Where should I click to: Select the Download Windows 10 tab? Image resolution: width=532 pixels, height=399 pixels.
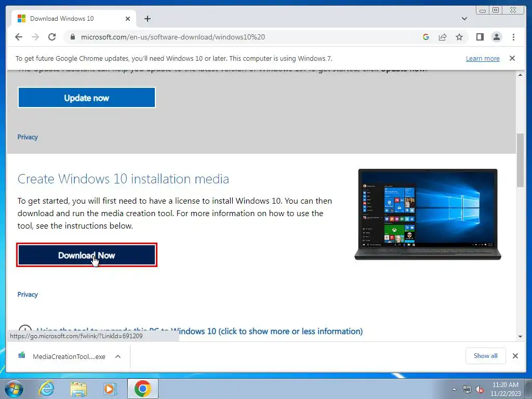point(73,19)
